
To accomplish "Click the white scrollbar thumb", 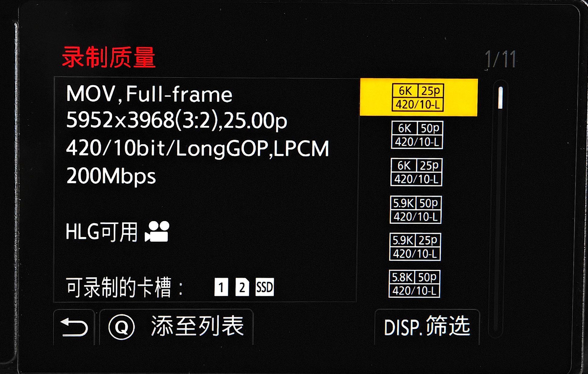I will point(500,98).
